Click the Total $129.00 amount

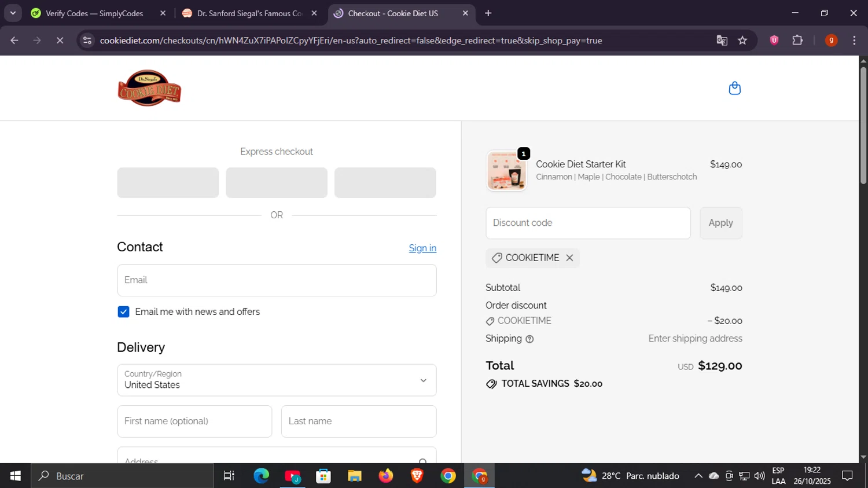click(x=720, y=366)
